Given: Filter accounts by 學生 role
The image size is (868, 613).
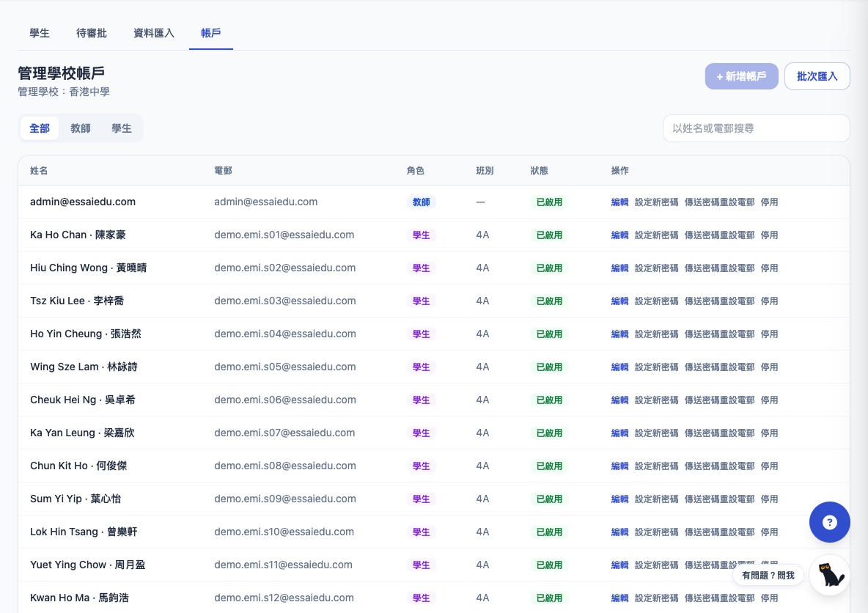Looking at the screenshot, I should [x=121, y=128].
